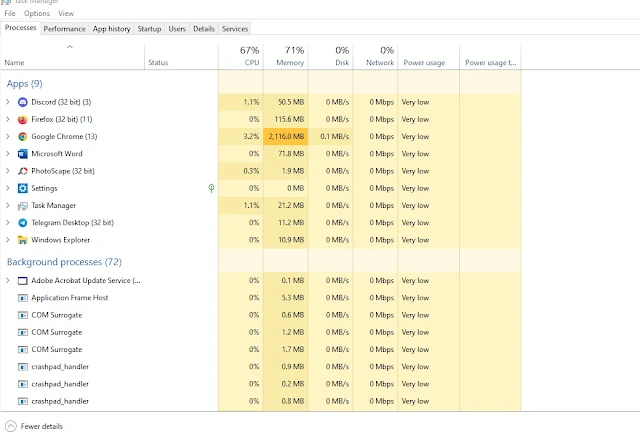Sort by the Status column header
Viewport: 640px width, 440px height.
pyautogui.click(x=181, y=56)
